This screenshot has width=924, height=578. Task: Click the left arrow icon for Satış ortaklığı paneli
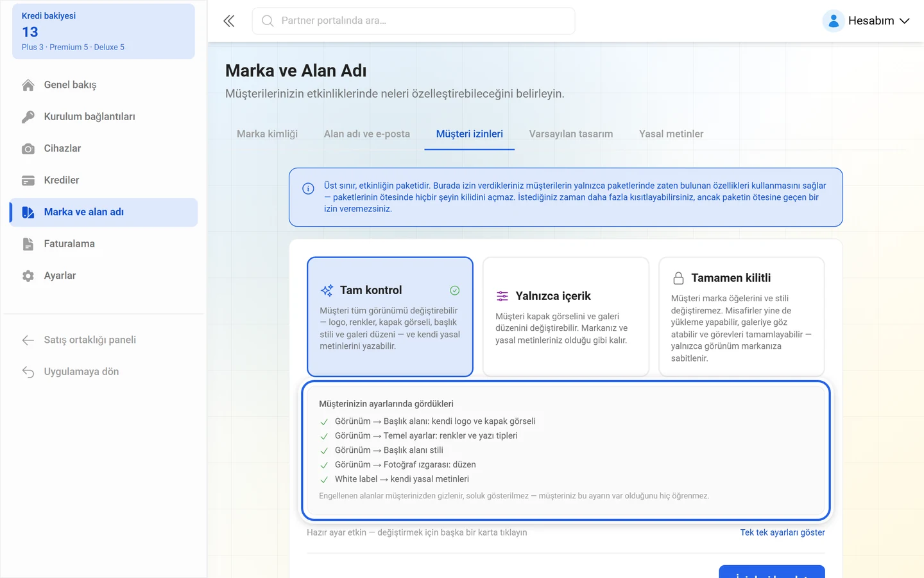28,340
